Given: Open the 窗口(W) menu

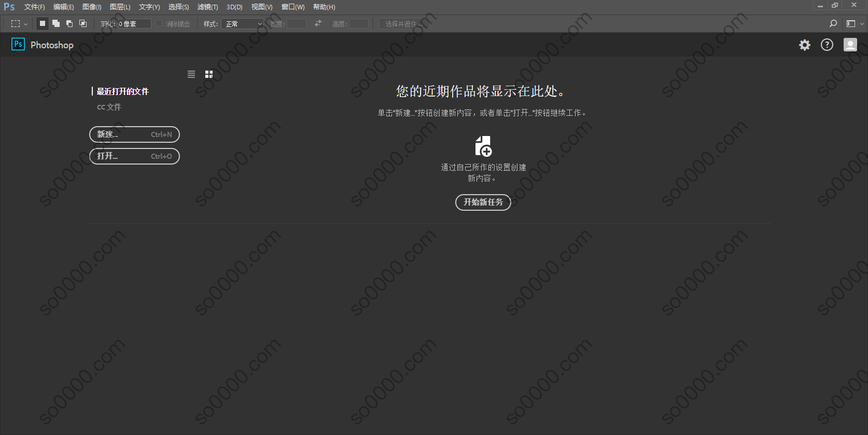Looking at the screenshot, I should coord(293,7).
